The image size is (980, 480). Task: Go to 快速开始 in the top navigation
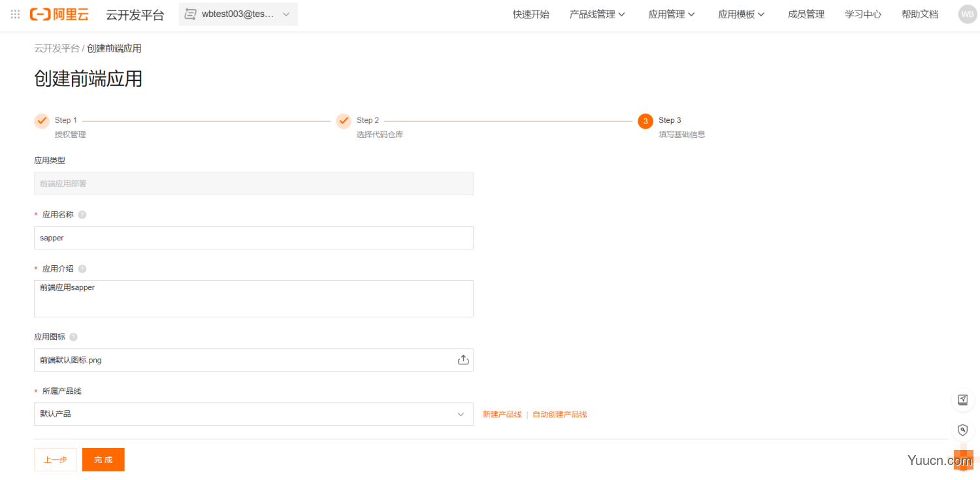pos(531,14)
